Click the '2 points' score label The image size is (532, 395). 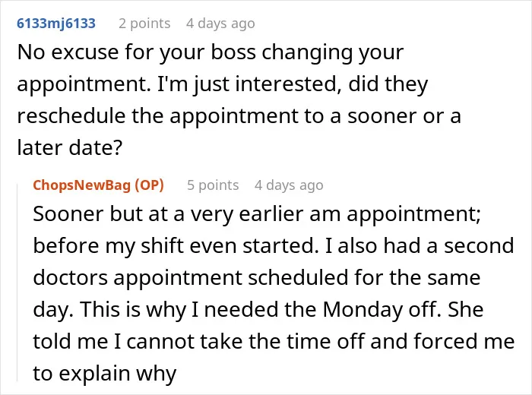144,24
